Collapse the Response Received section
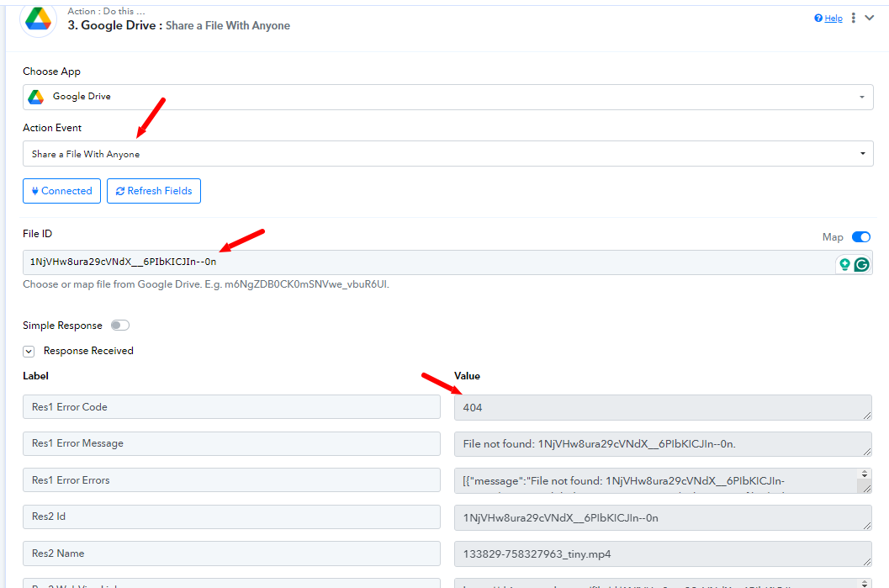This screenshot has width=889, height=588. coord(29,352)
